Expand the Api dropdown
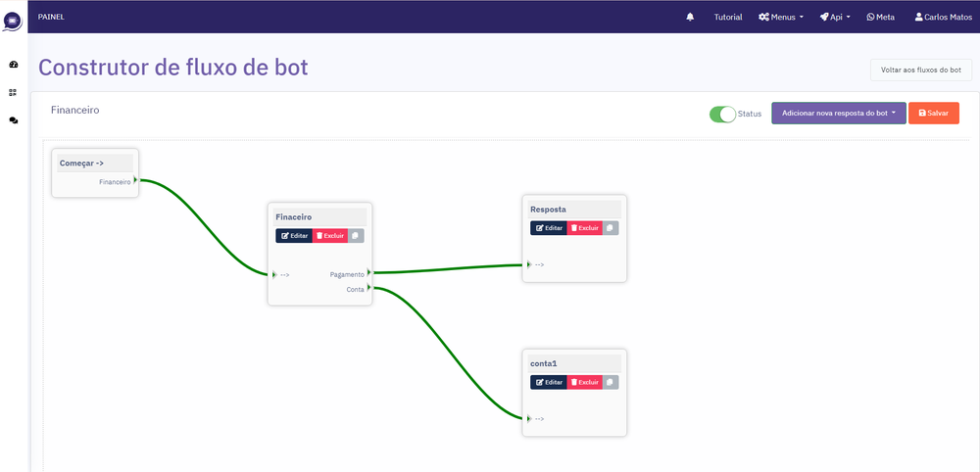Image resolution: width=980 pixels, height=472 pixels. (835, 17)
